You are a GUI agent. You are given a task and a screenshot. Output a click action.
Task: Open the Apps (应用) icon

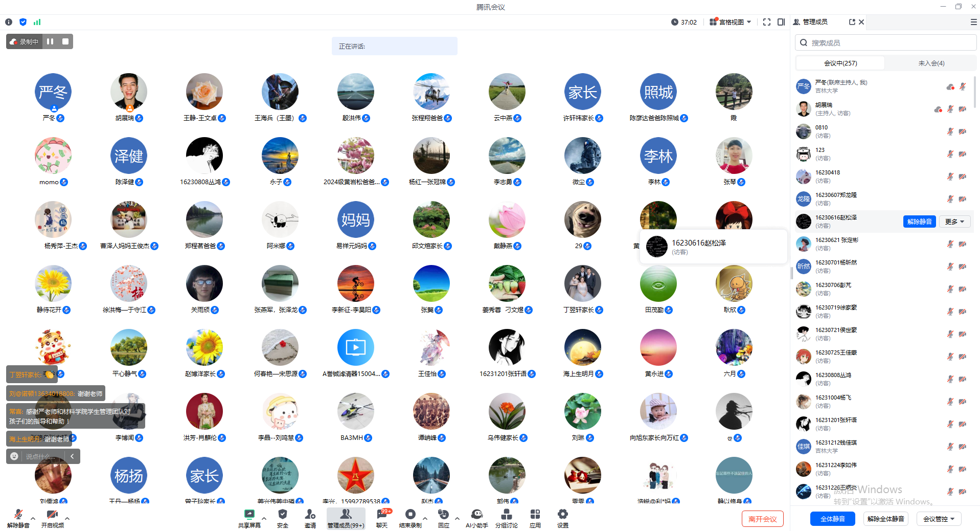click(x=535, y=518)
